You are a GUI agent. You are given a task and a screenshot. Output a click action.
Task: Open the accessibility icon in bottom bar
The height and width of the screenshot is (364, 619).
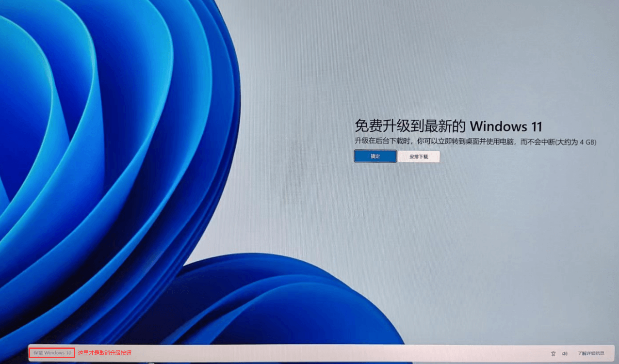(554, 353)
